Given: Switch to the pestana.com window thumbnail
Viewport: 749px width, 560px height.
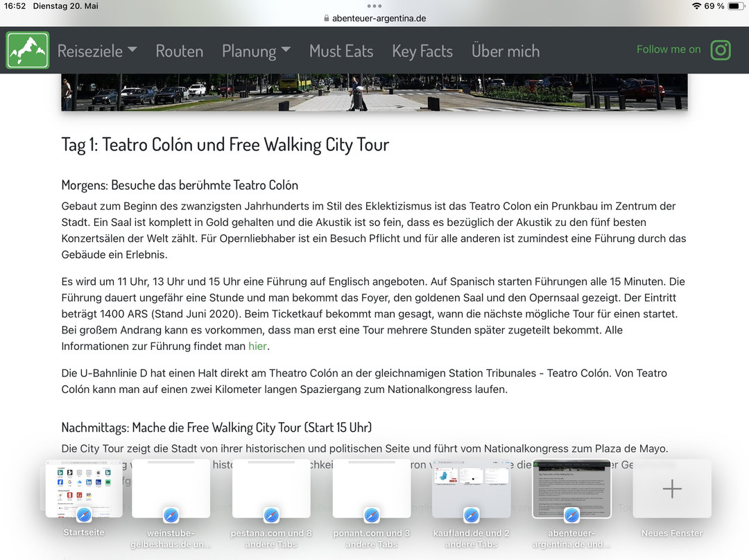Looking at the screenshot, I should click(x=271, y=487).
